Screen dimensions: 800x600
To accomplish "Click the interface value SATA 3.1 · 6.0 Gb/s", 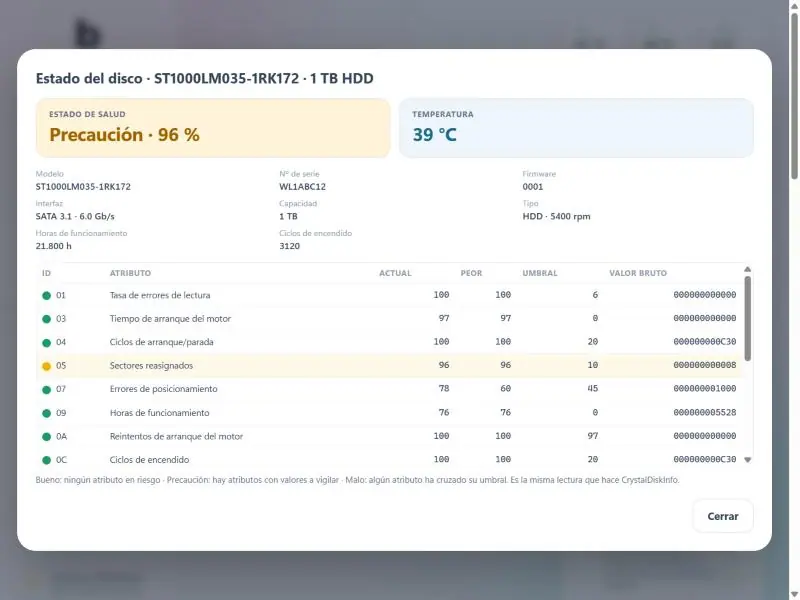I will [x=75, y=216].
